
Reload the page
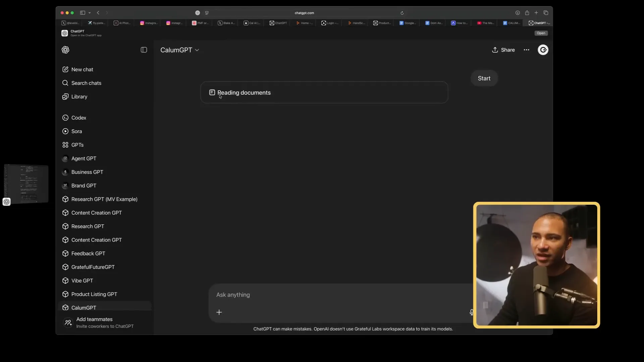coord(402,13)
